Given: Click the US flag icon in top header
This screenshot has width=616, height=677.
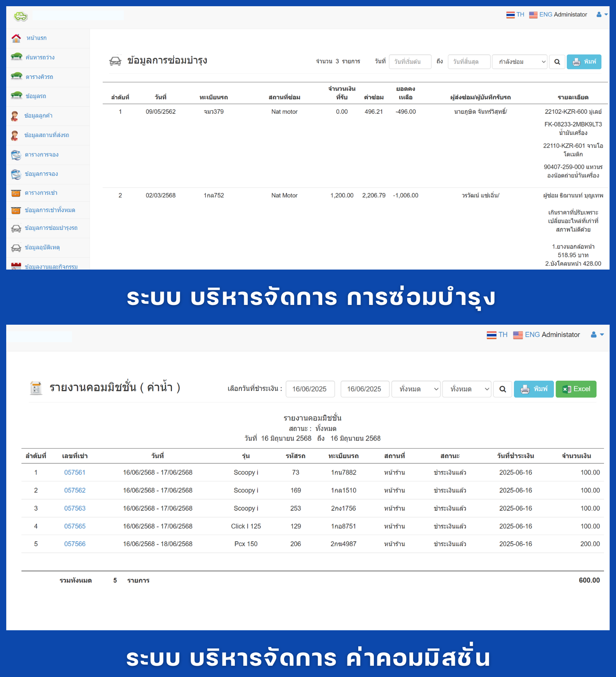Looking at the screenshot, I should (x=533, y=15).
